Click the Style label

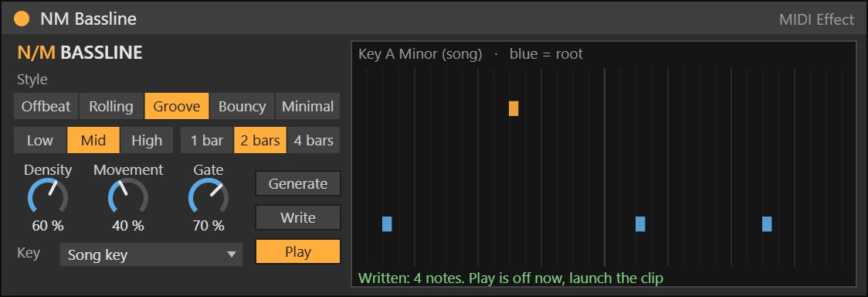click(x=32, y=80)
